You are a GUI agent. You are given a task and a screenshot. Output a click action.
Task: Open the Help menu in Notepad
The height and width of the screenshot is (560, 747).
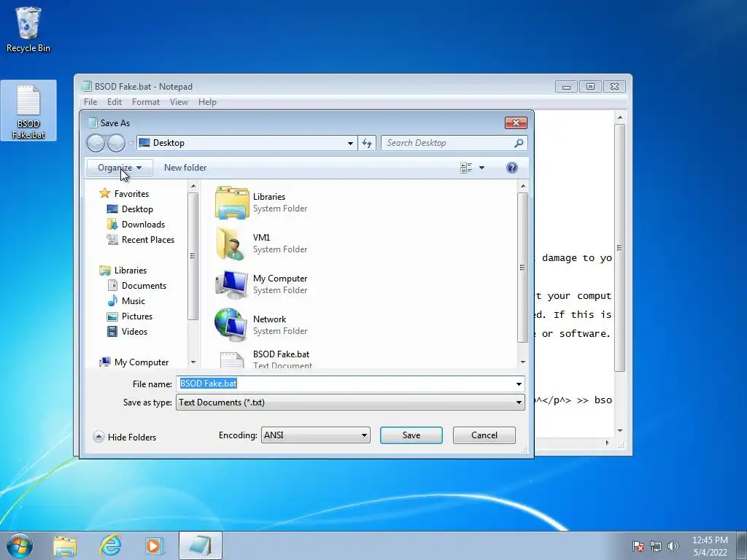click(207, 102)
